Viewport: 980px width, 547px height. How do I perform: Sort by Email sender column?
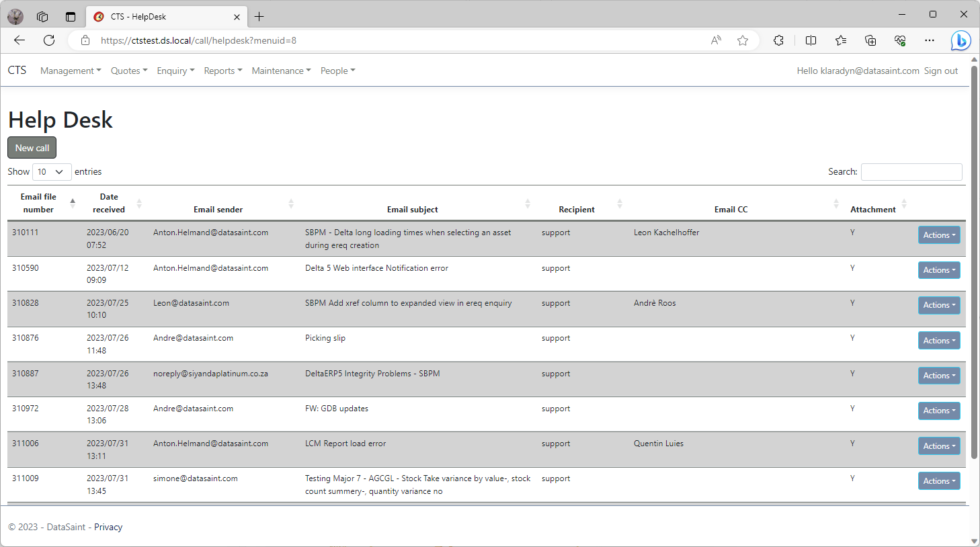pyautogui.click(x=222, y=203)
